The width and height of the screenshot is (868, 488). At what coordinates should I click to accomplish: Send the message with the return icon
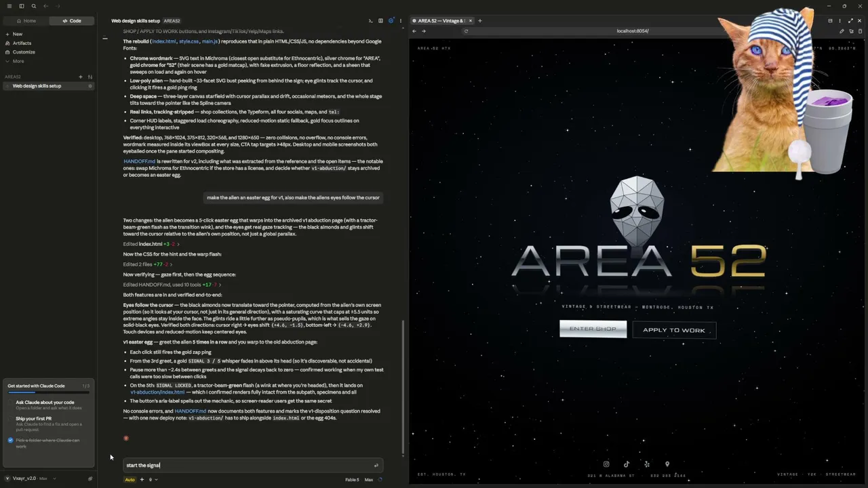click(376, 465)
